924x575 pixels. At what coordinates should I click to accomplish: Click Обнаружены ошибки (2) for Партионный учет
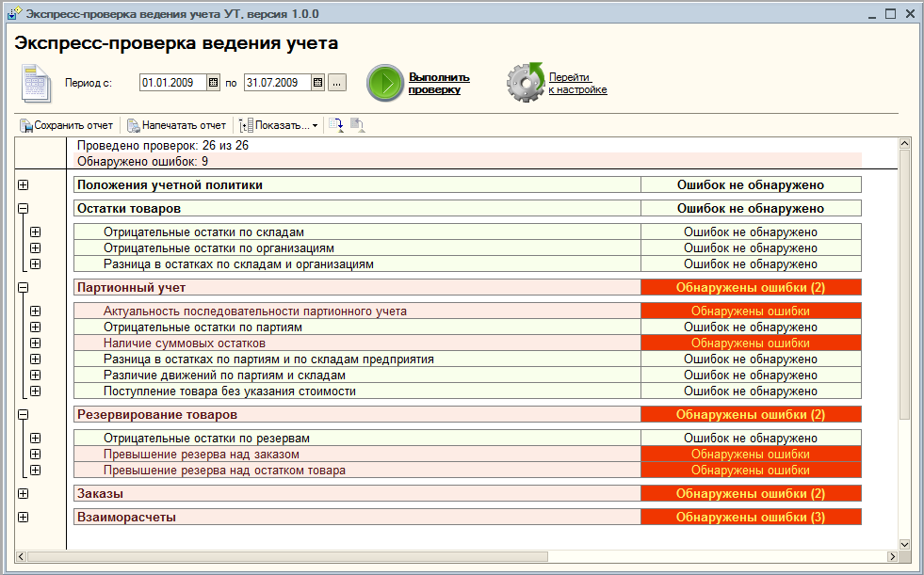[x=751, y=287]
